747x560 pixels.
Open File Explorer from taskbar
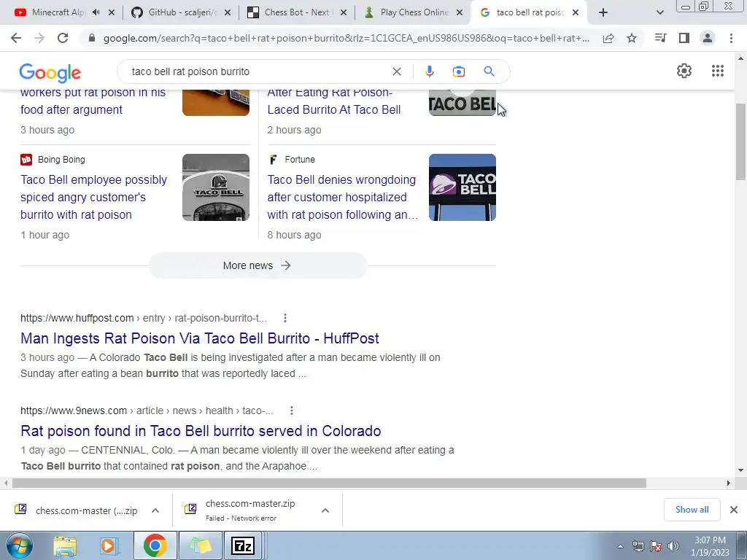[x=65, y=545]
